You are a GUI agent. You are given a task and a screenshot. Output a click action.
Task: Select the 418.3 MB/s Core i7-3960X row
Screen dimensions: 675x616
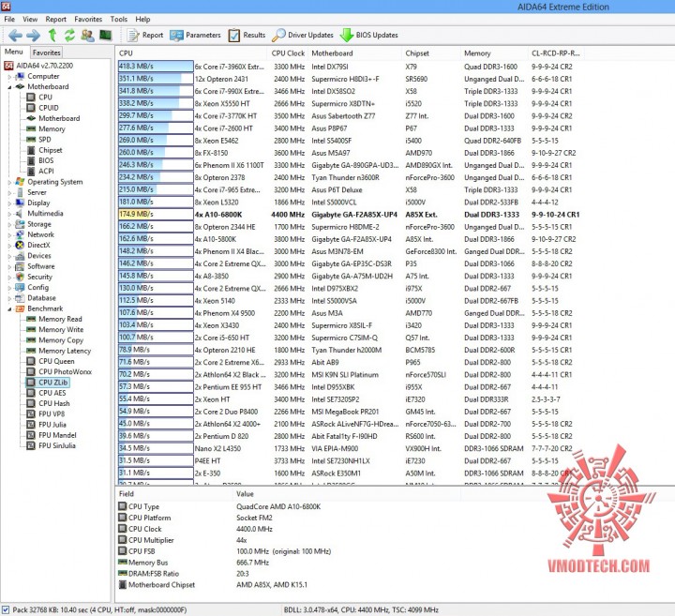tap(349, 67)
